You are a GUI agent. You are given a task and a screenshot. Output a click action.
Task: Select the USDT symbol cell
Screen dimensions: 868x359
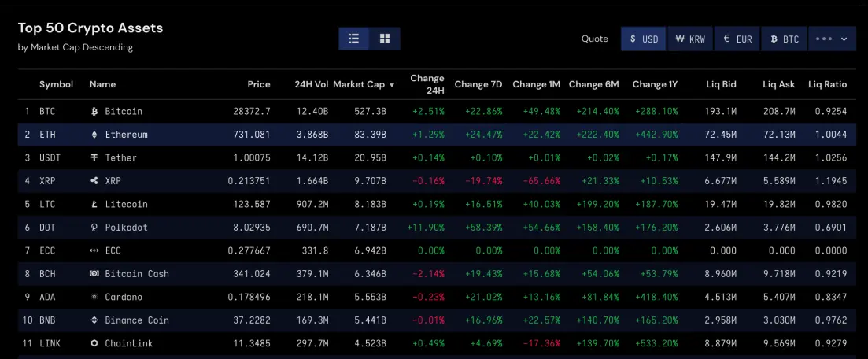coord(50,158)
